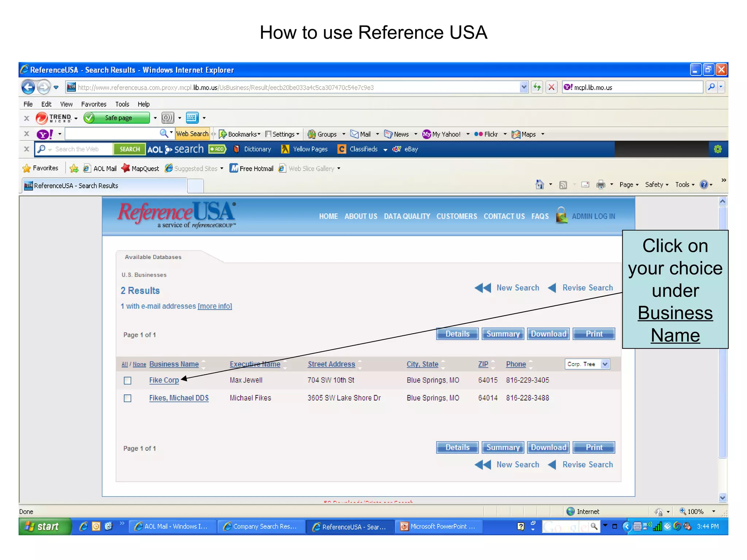This screenshot has width=747, height=560.
Task: Open Yahoo Maps toolbar button
Action: pyautogui.click(x=524, y=134)
